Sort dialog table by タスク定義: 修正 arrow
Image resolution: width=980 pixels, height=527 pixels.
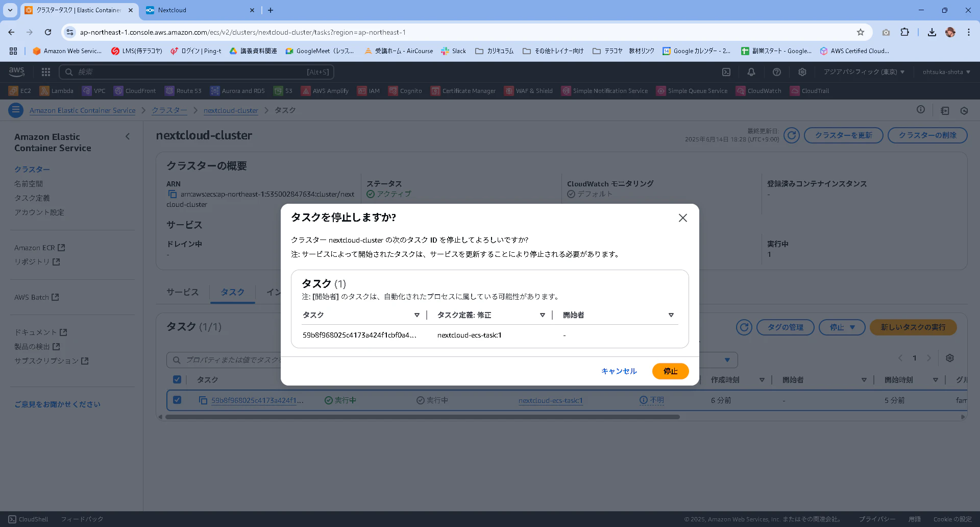pos(543,315)
